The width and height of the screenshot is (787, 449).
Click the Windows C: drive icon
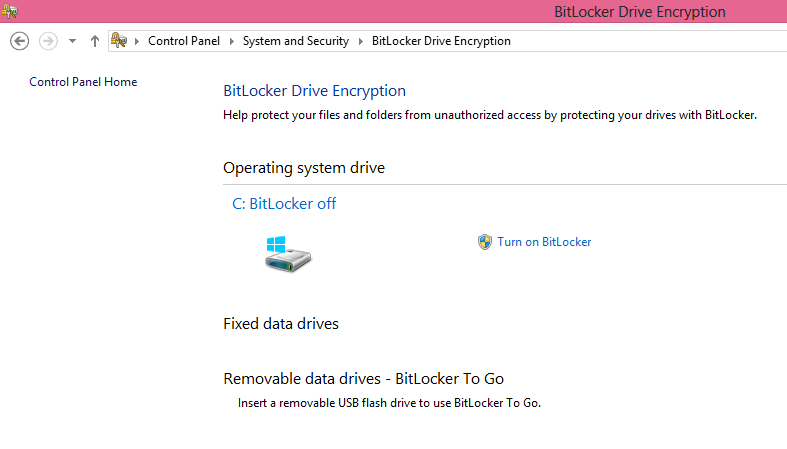pyautogui.click(x=288, y=254)
